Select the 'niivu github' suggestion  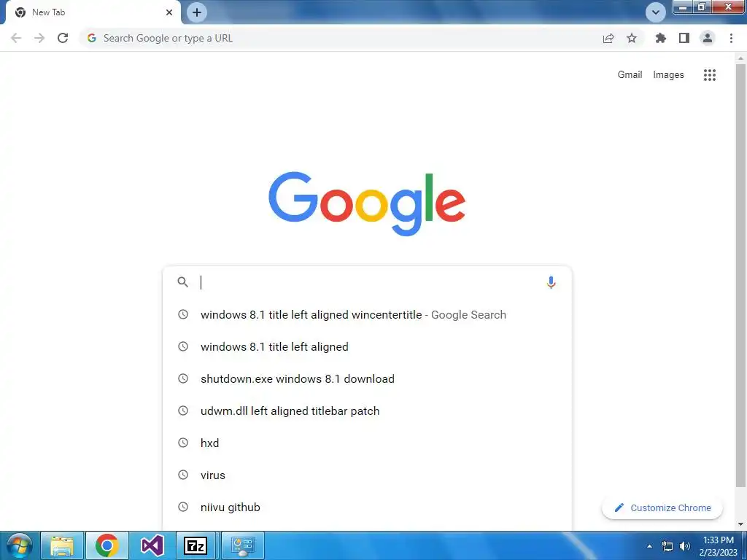pos(367,507)
